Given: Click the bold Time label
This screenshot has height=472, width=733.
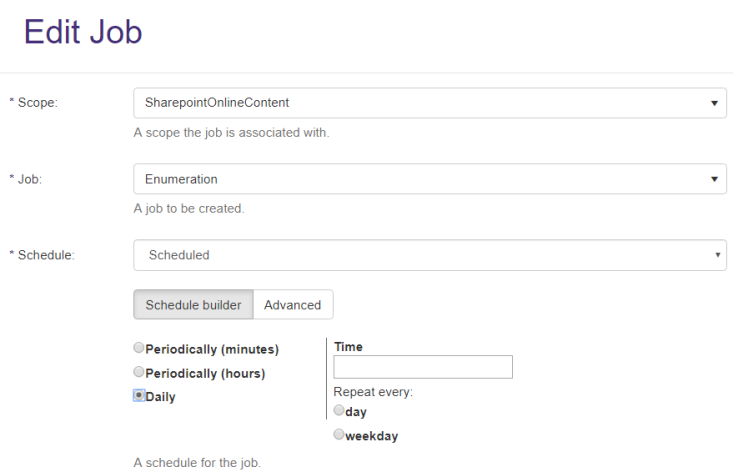Looking at the screenshot, I should tap(348, 346).
